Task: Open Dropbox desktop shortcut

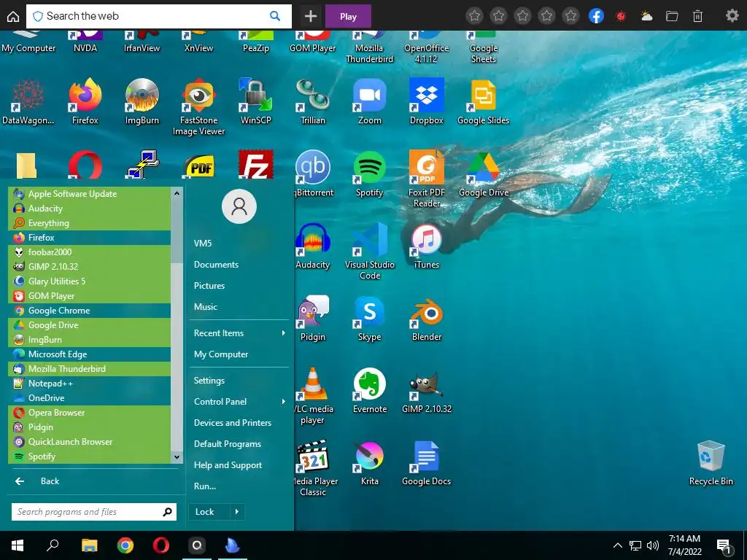Action: point(426,101)
